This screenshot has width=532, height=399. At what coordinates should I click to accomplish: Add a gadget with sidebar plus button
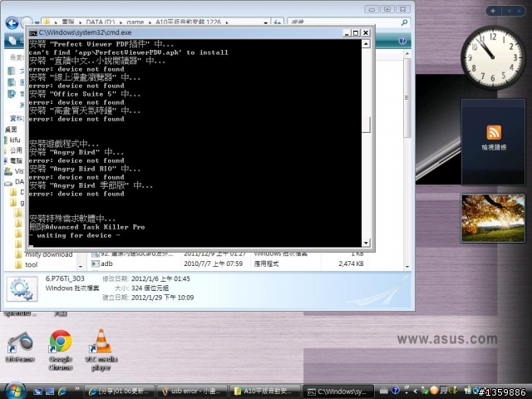pyautogui.click(x=493, y=11)
